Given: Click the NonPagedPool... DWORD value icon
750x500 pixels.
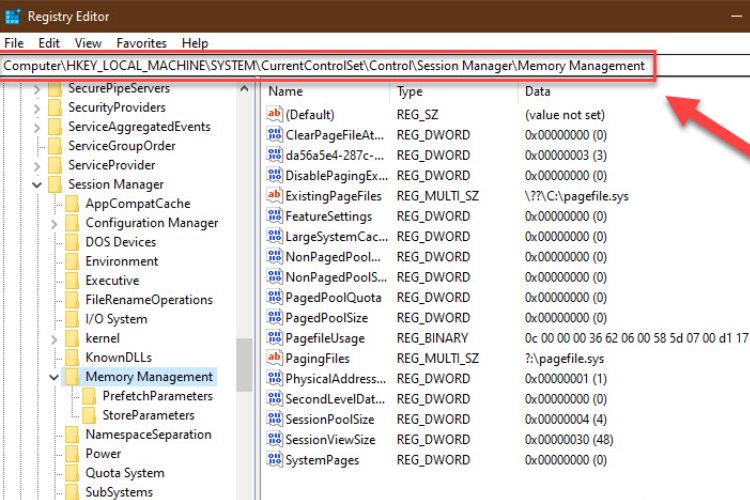Looking at the screenshot, I should 275,256.
